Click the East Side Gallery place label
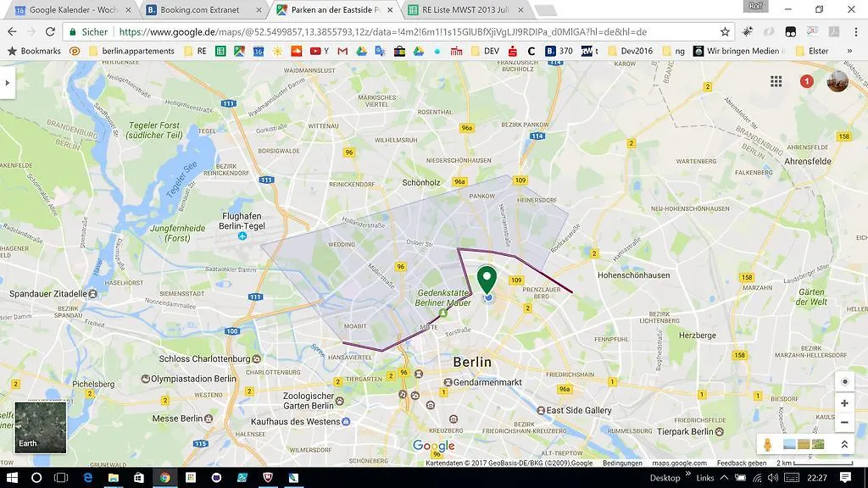Image resolution: width=868 pixels, height=488 pixels. coord(578,411)
